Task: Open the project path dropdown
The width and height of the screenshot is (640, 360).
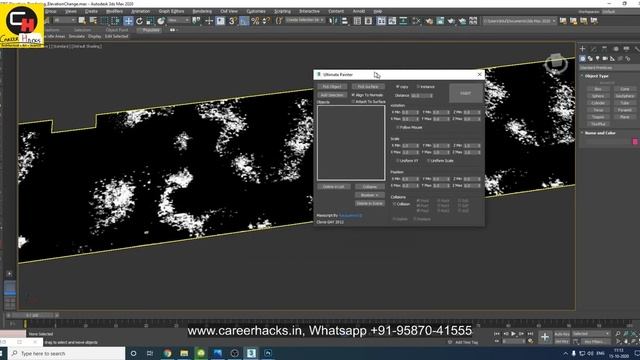Action: [520, 21]
